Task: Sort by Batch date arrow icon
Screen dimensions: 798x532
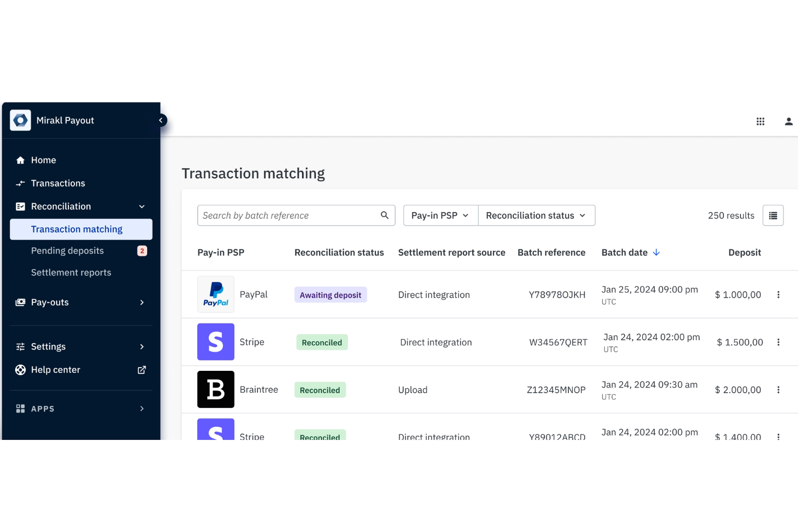Action: point(656,252)
